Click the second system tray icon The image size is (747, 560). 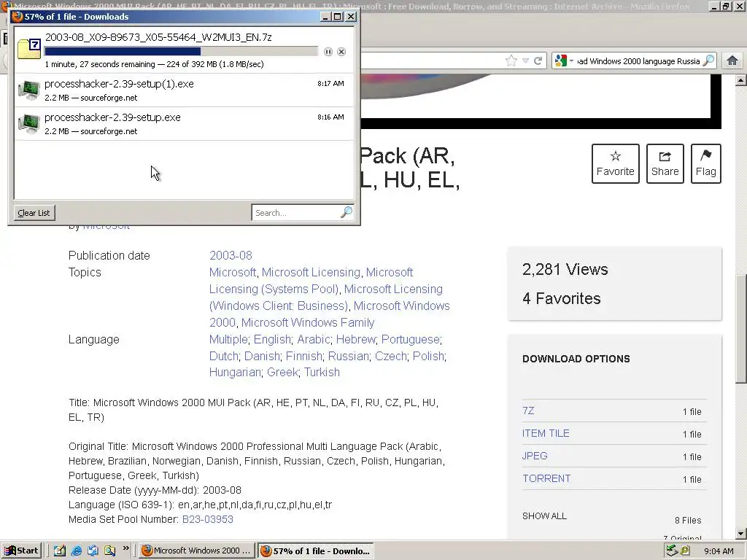click(685, 551)
